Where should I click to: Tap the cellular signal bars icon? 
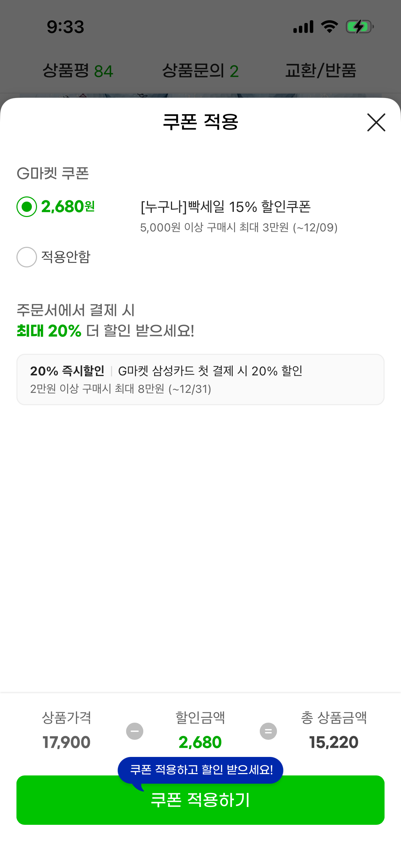303,27
